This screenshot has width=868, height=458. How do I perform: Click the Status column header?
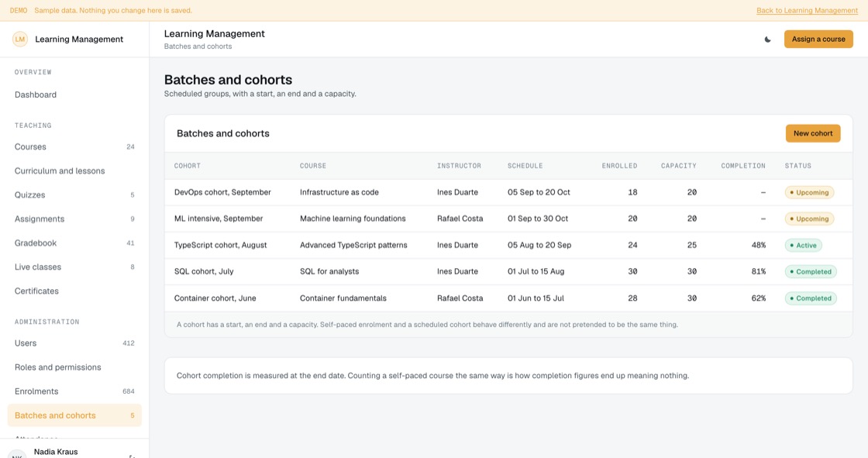[x=797, y=166]
